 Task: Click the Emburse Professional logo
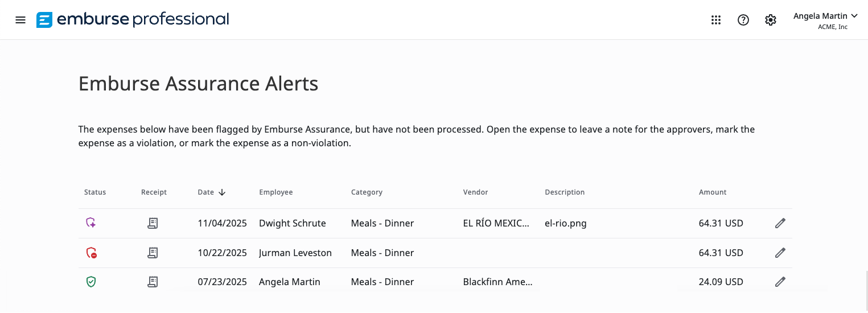pyautogui.click(x=133, y=20)
